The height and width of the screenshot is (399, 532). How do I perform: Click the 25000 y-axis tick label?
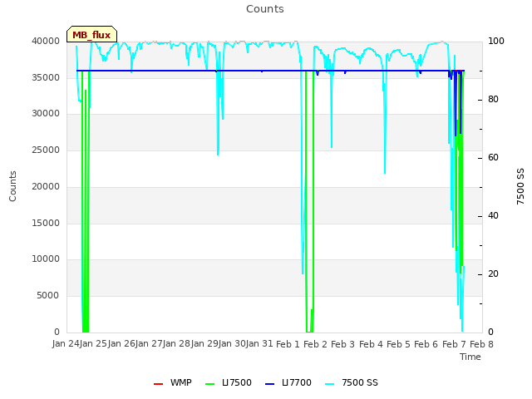[x=46, y=150]
